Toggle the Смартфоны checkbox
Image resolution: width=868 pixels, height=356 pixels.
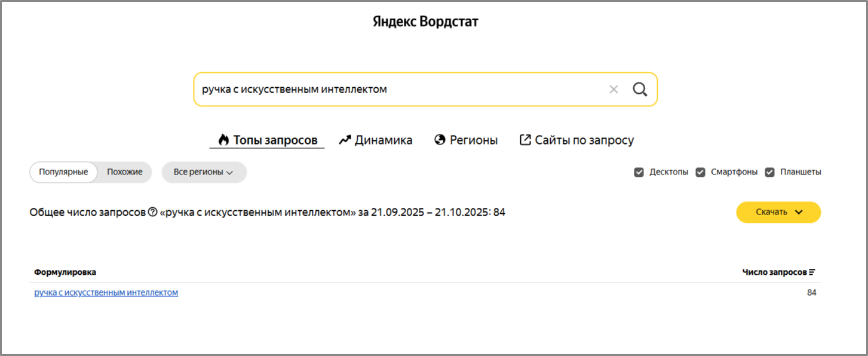tap(701, 172)
